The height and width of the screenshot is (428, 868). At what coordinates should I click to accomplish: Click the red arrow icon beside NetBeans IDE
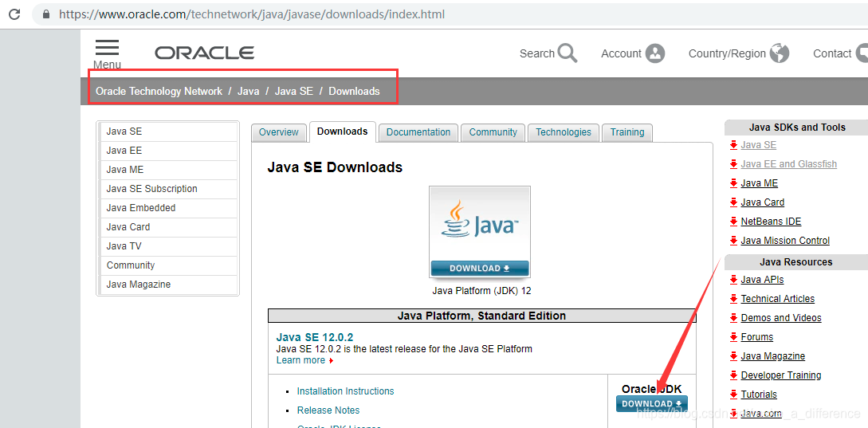733,222
